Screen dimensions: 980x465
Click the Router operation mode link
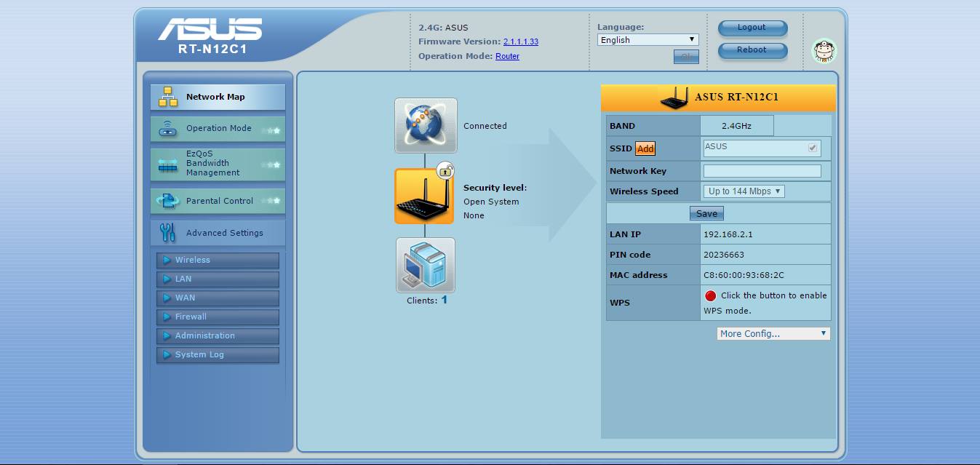(x=507, y=57)
